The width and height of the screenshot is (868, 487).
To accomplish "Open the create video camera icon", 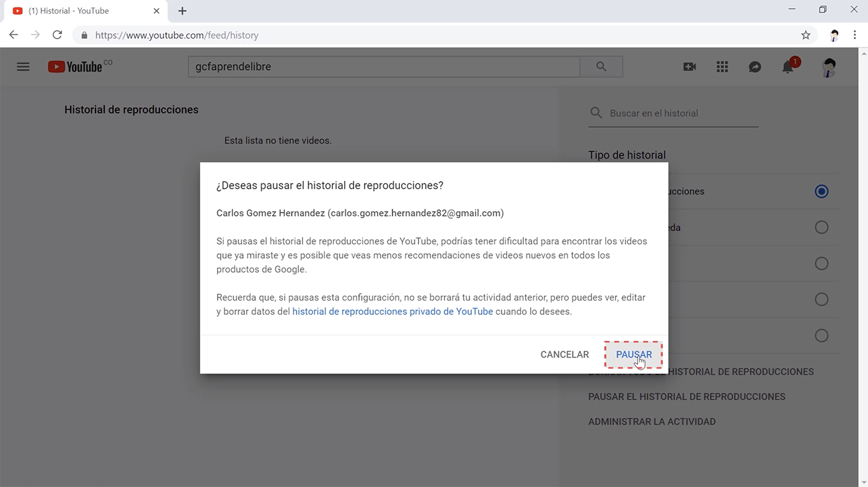I will coord(689,67).
